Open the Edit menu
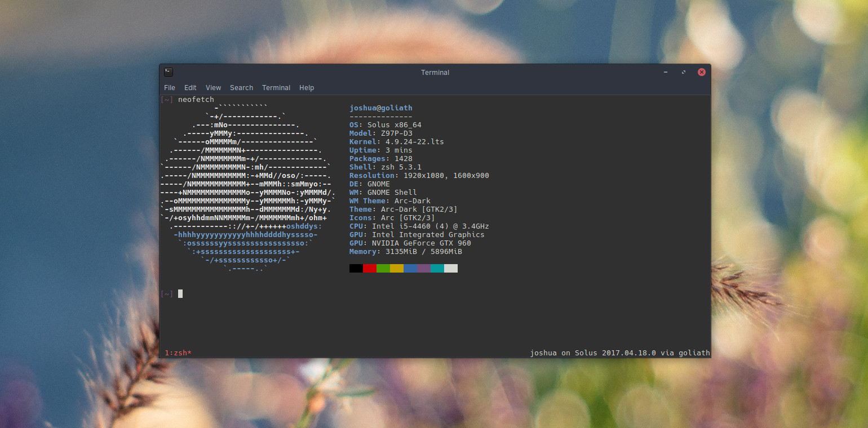The height and width of the screenshot is (428, 868). click(x=191, y=88)
